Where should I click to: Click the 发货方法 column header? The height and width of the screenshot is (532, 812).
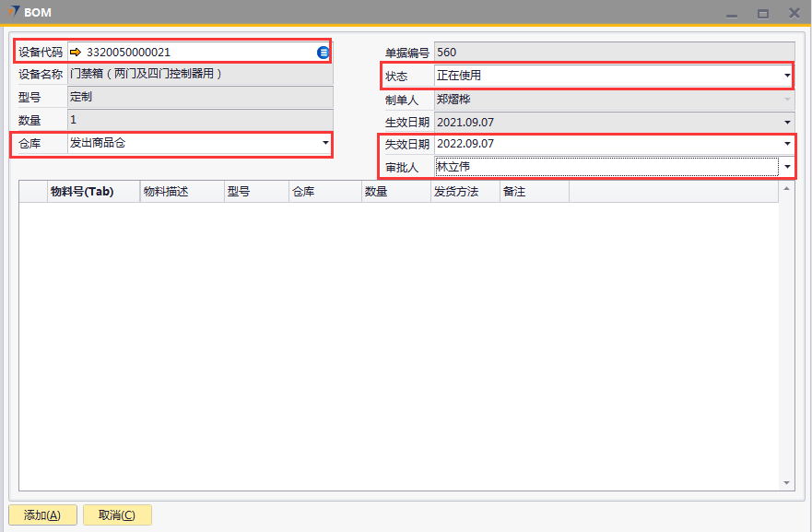point(464,192)
